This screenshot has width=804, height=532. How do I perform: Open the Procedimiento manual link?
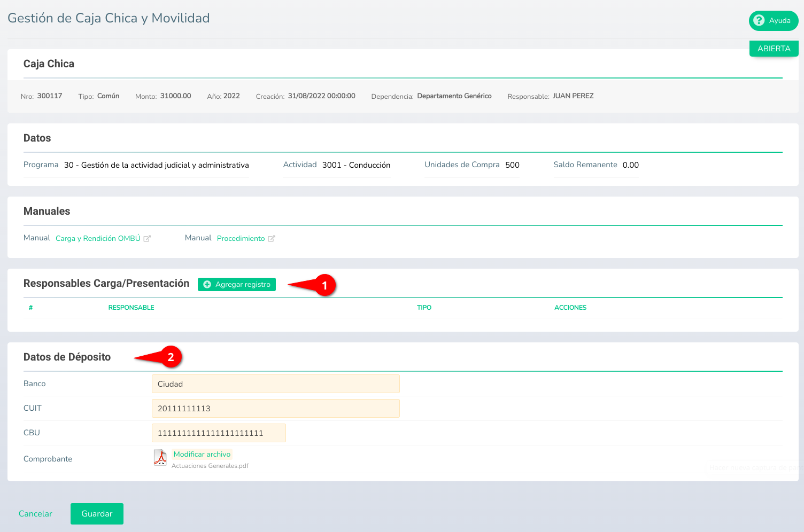[x=241, y=238]
